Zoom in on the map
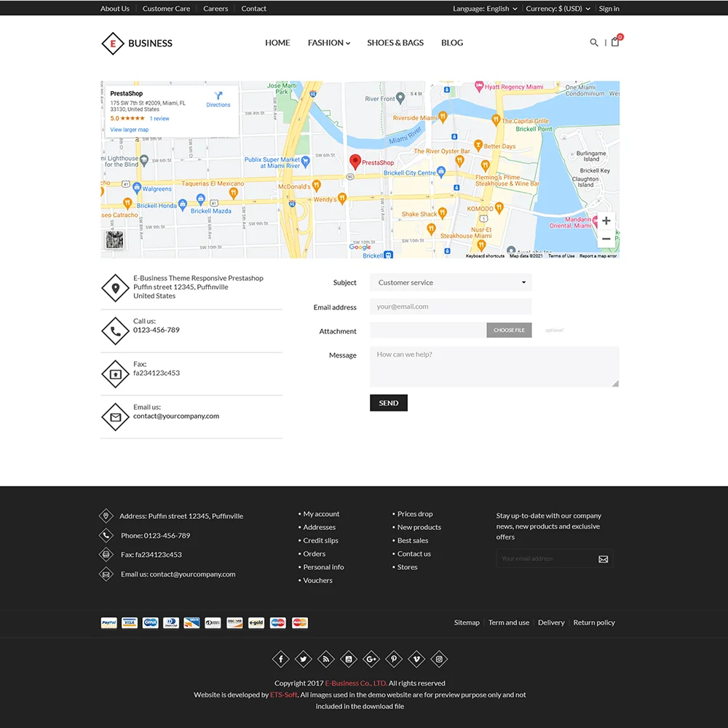The height and width of the screenshot is (728, 728). 606,221
